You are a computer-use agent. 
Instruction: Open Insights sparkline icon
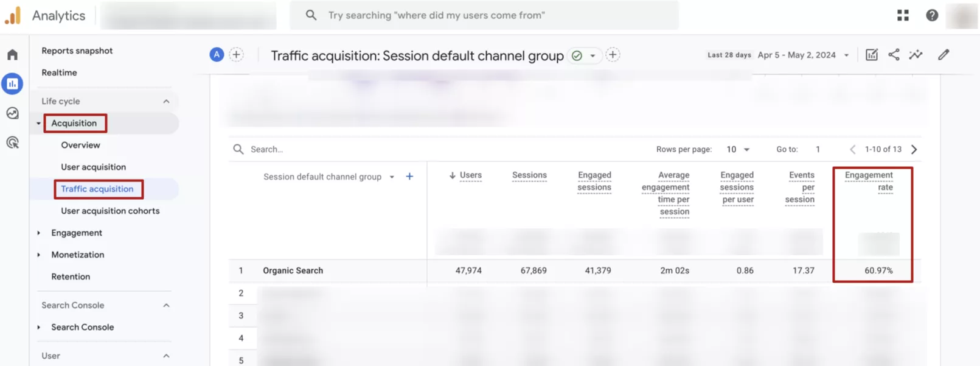click(x=916, y=55)
